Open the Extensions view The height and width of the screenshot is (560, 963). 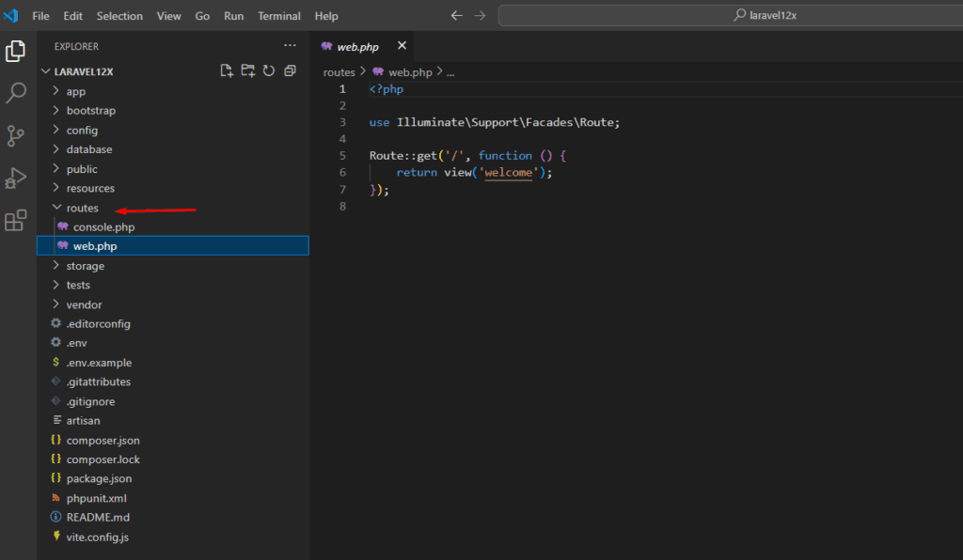click(16, 221)
